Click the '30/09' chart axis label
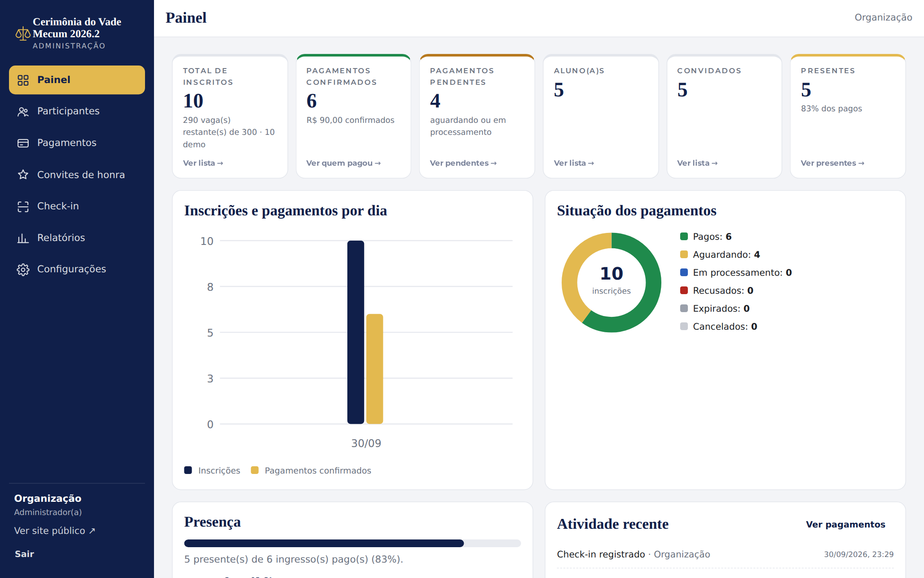 (366, 443)
